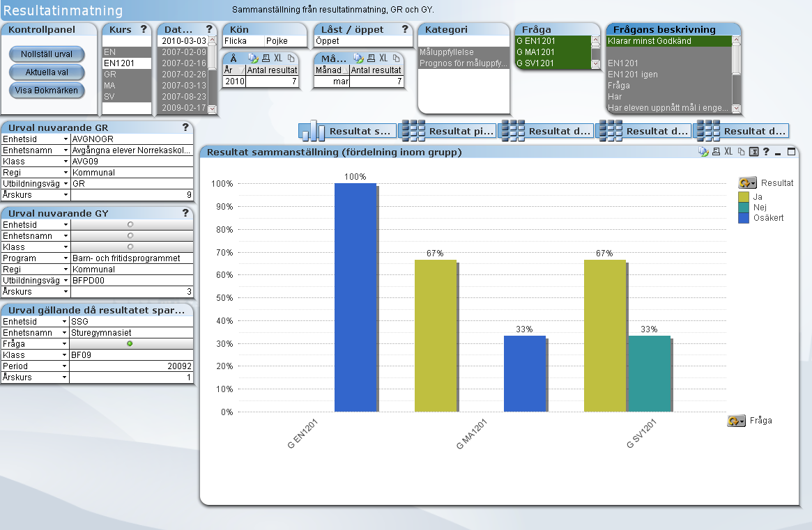The image size is (812, 530).
Task: Sort the År column using its header arrow
Action: 243,70
